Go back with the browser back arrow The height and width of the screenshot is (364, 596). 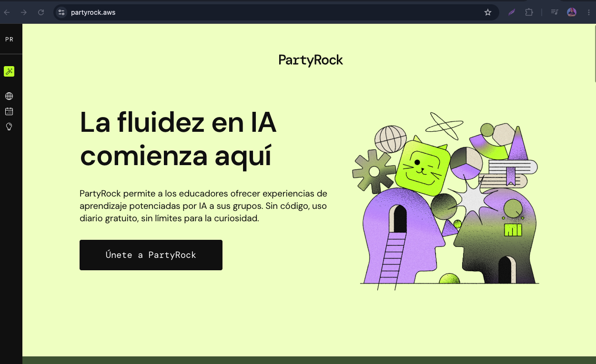[x=7, y=12]
